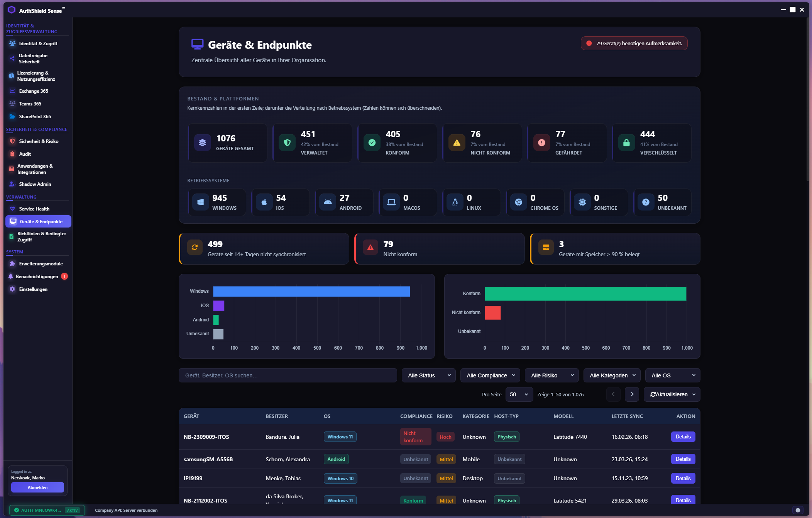Open the Alle Status filter dropdown
The height and width of the screenshot is (518, 812).
[x=428, y=375]
